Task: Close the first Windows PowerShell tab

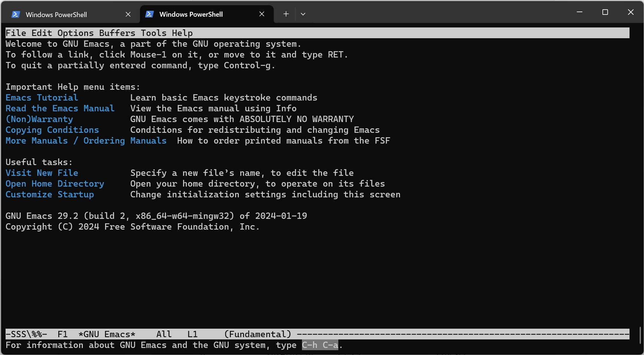Action: pyautogui.click(x=128, y=14)
